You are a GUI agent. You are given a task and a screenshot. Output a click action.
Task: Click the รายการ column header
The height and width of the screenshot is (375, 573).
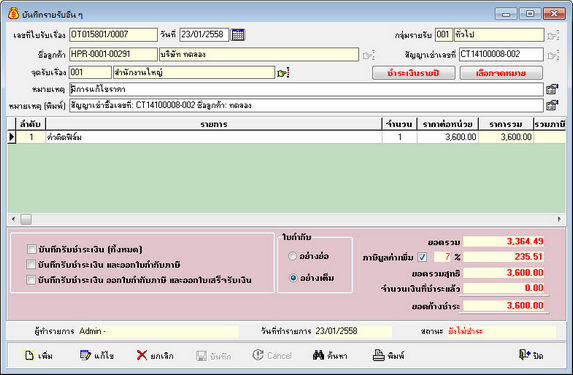click(x=214, y=124)
